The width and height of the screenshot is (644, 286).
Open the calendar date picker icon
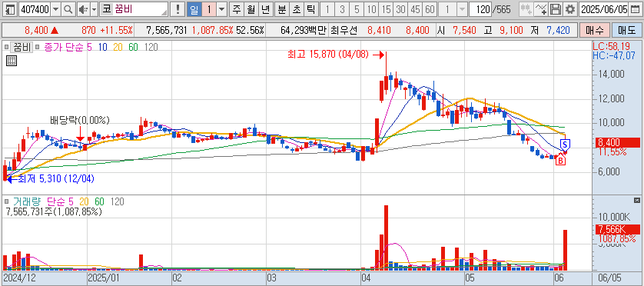click(x=635, y=9)
